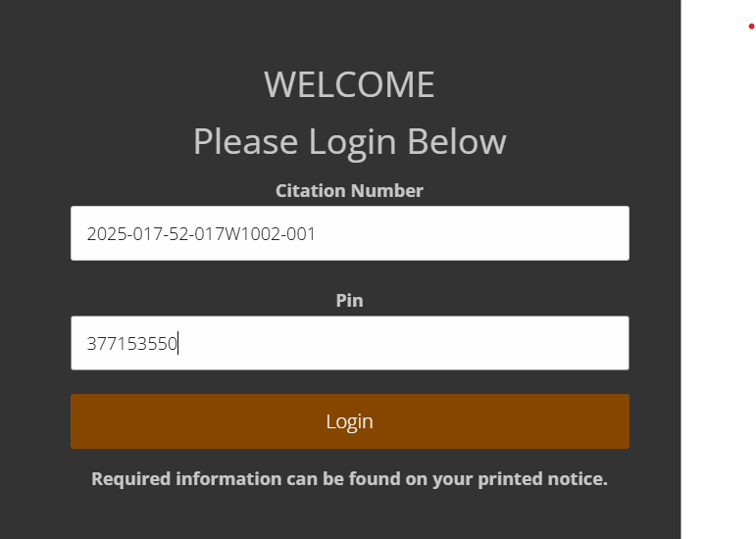Click the orange Login button
756x539 pixels.
[349, 421]
